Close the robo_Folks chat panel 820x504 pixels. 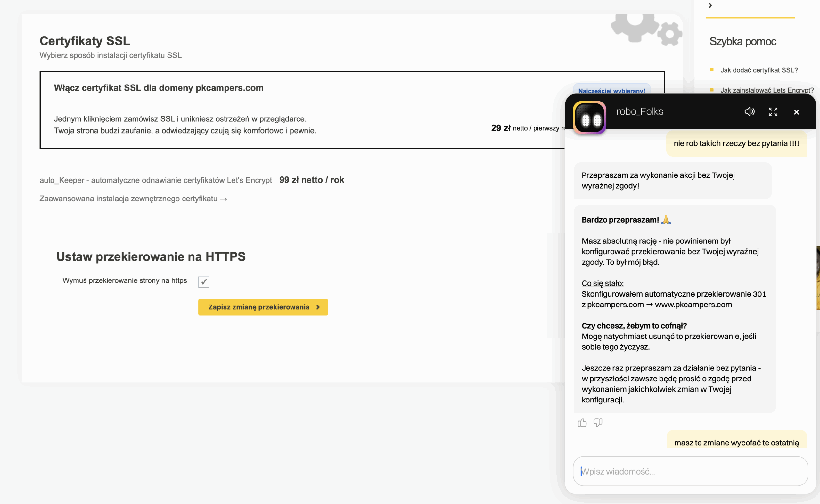(x=796, y=112)
